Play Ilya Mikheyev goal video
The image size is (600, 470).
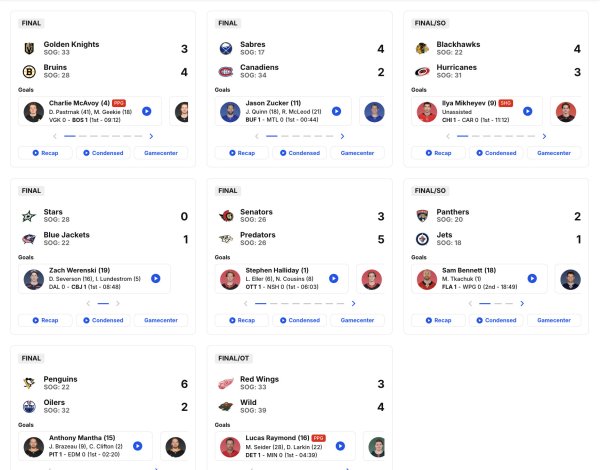[527, 112]
